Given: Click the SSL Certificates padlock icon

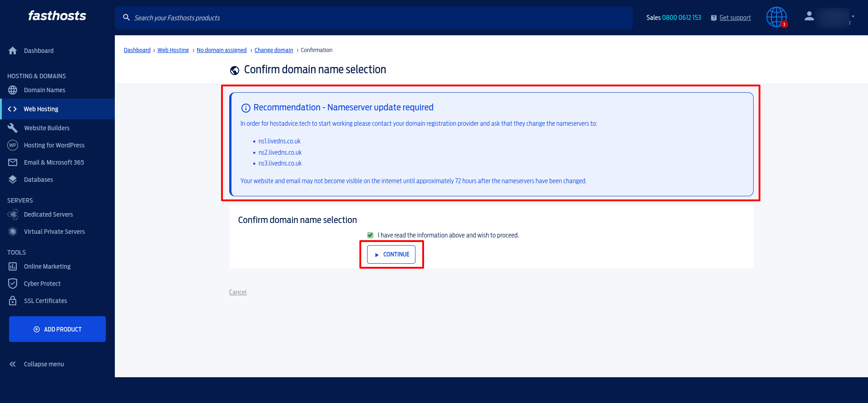Looking at the screenshot, I should pos(13,301).
